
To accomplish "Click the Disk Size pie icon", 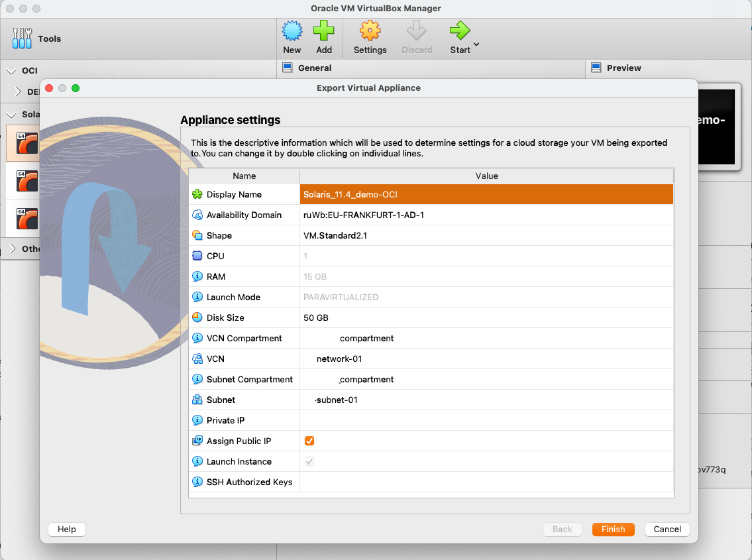I will pyautogui.click(x=197, y=317).
